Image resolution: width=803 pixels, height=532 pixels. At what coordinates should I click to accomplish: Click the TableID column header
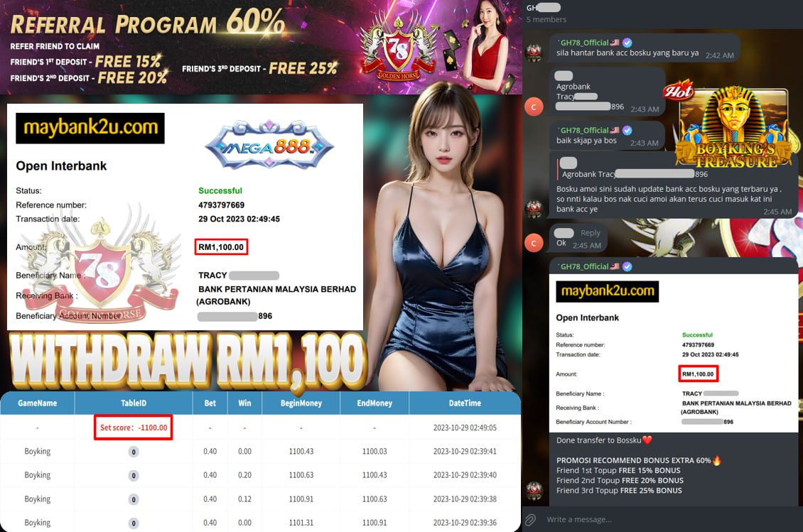click(134, 403)
